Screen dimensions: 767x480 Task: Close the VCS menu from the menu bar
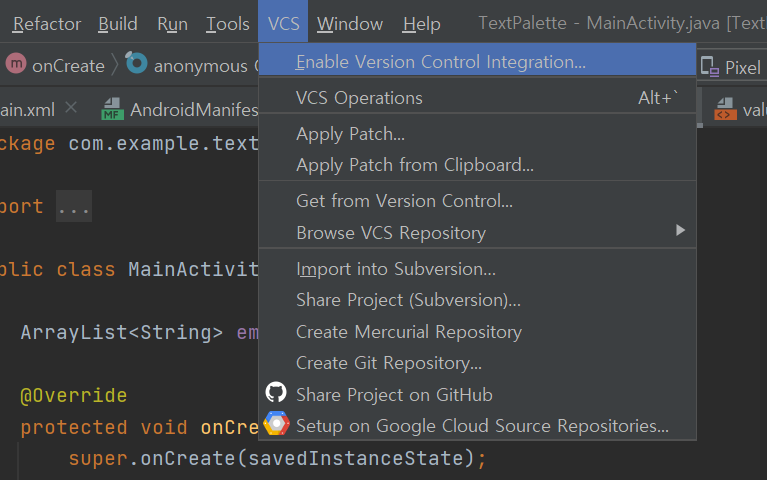coord(283,23)
